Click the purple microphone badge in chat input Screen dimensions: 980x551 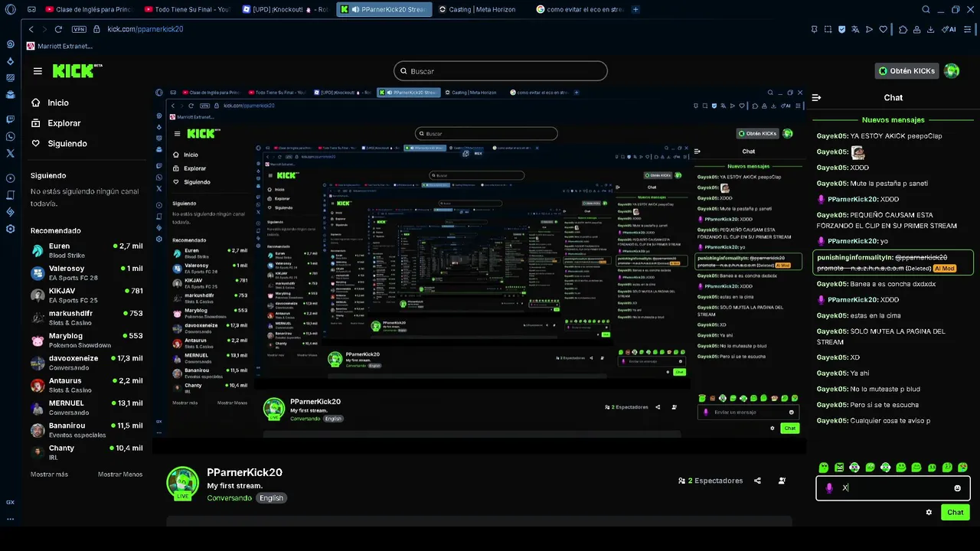click(829, 487)
